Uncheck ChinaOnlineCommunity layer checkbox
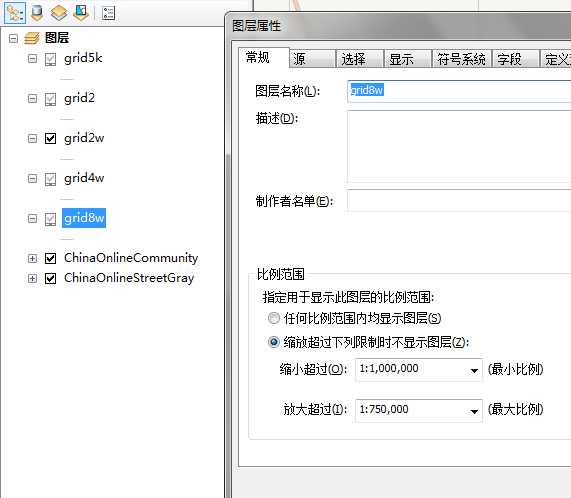Image resolution: width=571 pixels, height=498 pixels. (50, 258)
